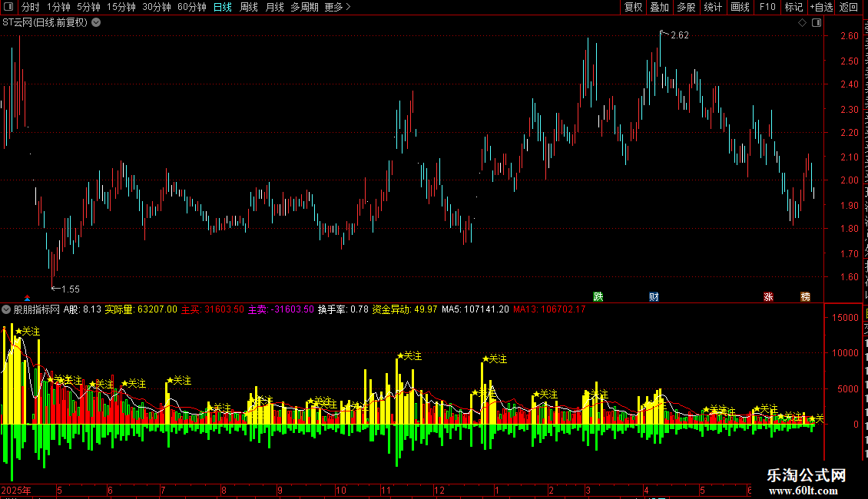The image size is (868, 499).
Task: Click the ST云网(日线,前复权) title text
Action: (x=45, y=23)
